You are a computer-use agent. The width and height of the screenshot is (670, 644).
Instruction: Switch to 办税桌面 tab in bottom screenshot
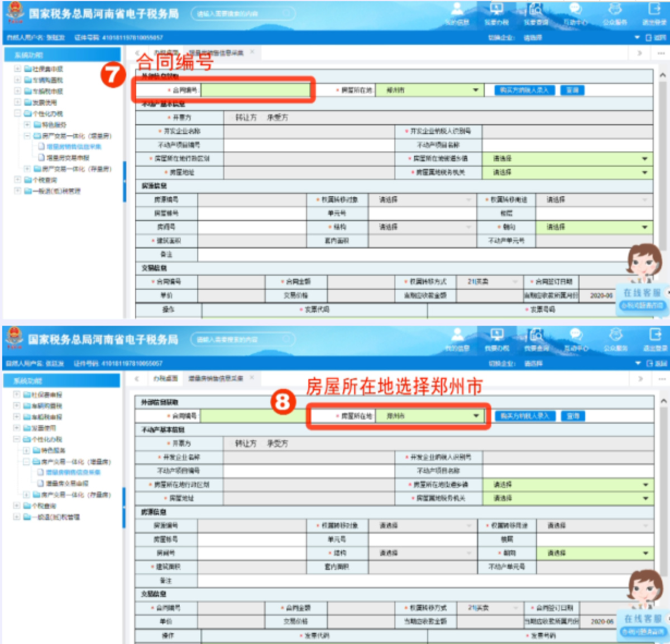(x=165, y=378)
